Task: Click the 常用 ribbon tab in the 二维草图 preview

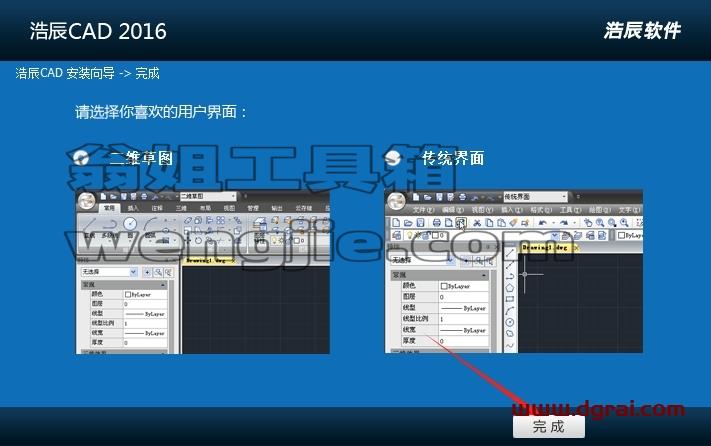Action: [x=109, y=208]
